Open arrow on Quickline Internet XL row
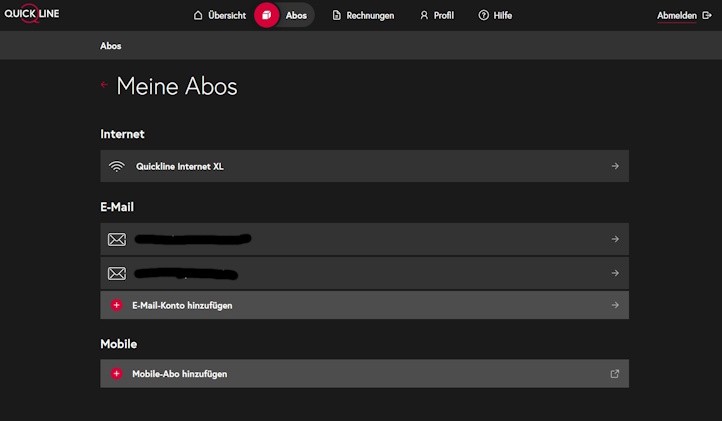The image size is (722, 421). 615,166
